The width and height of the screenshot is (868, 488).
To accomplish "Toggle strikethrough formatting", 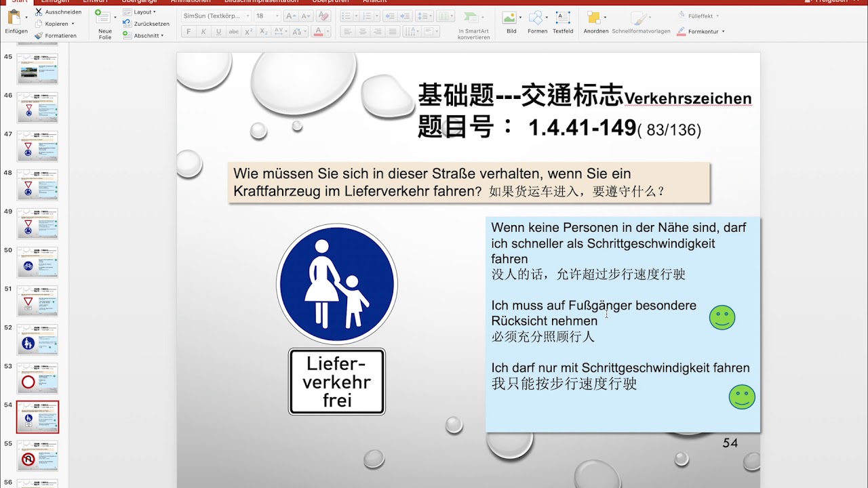I will [234, 31].
